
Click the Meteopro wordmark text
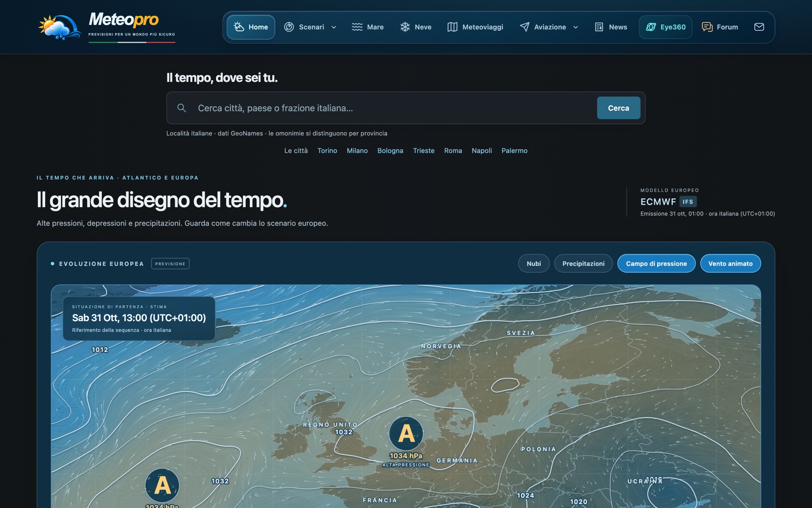(x=124, y=20)
